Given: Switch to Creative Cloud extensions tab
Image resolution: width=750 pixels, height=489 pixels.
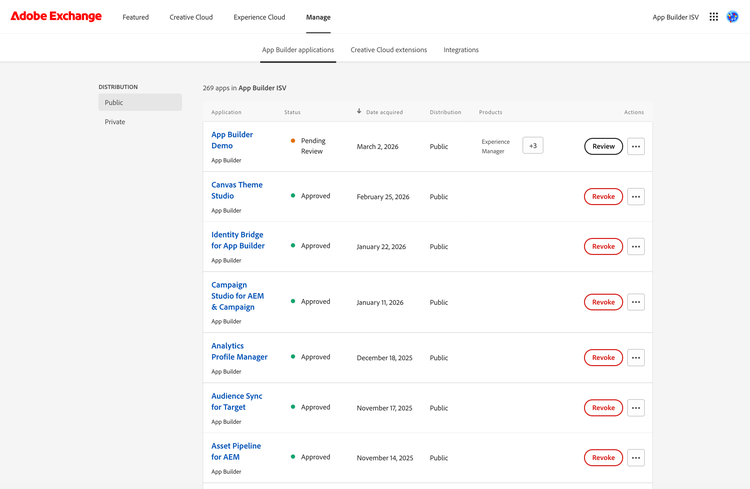Looking at the screenshot, I should click(x=388, y=50).
